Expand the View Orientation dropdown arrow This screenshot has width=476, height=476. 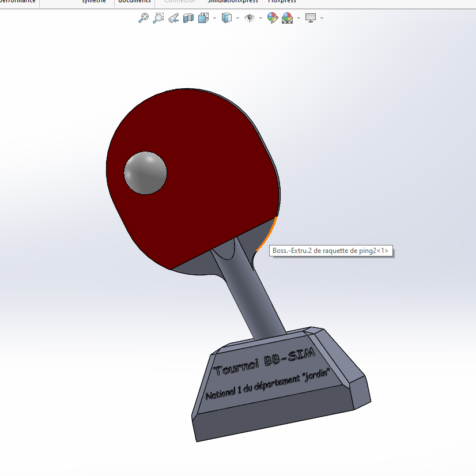214,18
